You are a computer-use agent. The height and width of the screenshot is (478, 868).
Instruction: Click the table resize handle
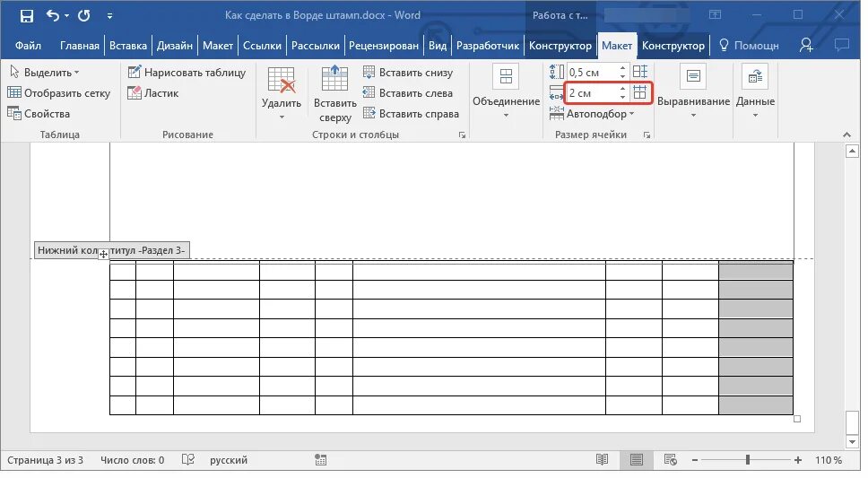coord(797,419)
